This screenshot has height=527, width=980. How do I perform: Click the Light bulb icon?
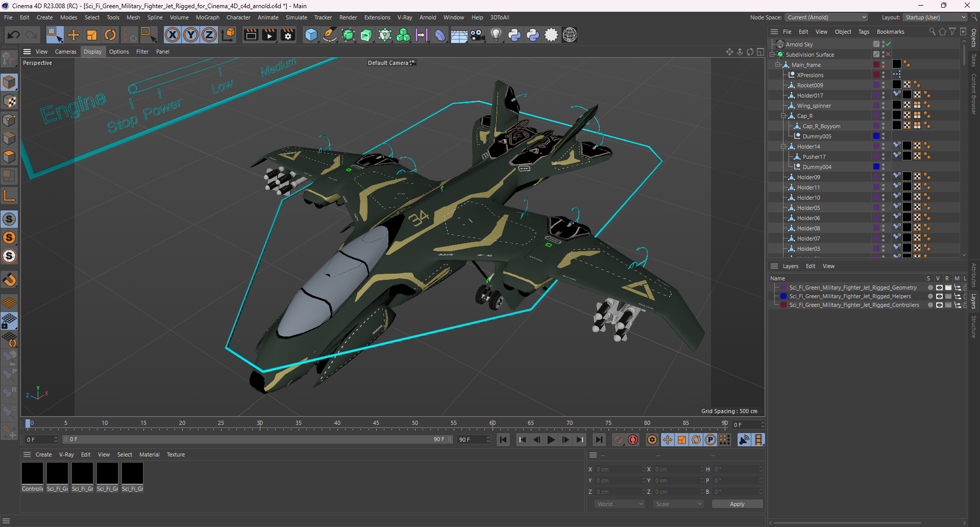click(496, 35)
